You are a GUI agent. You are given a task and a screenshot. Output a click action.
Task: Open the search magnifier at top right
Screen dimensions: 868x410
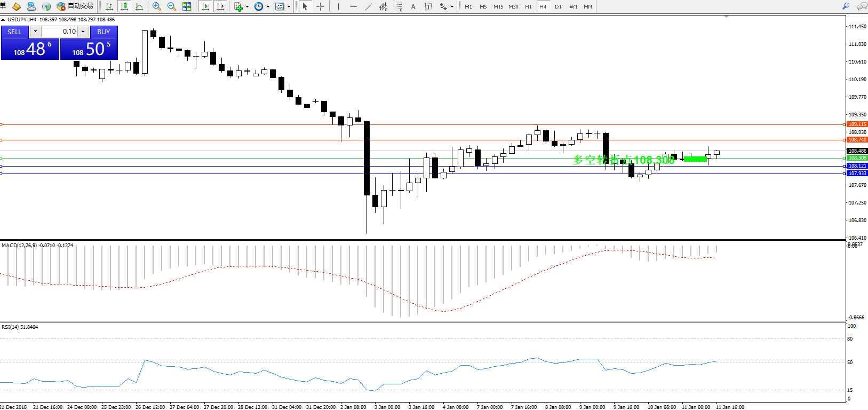pyautogui.click(x=846, y=6)
